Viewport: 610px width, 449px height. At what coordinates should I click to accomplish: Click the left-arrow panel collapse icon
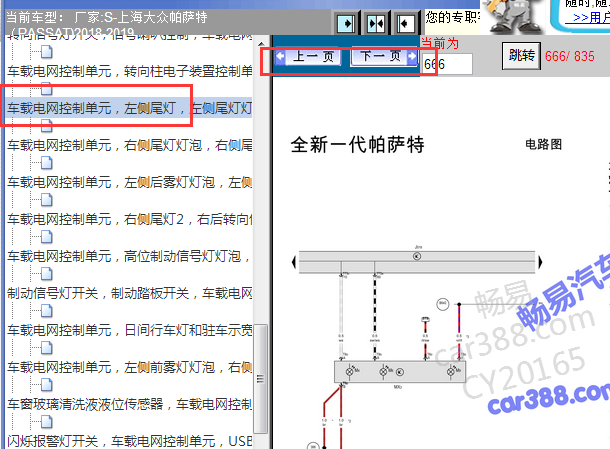405,24
